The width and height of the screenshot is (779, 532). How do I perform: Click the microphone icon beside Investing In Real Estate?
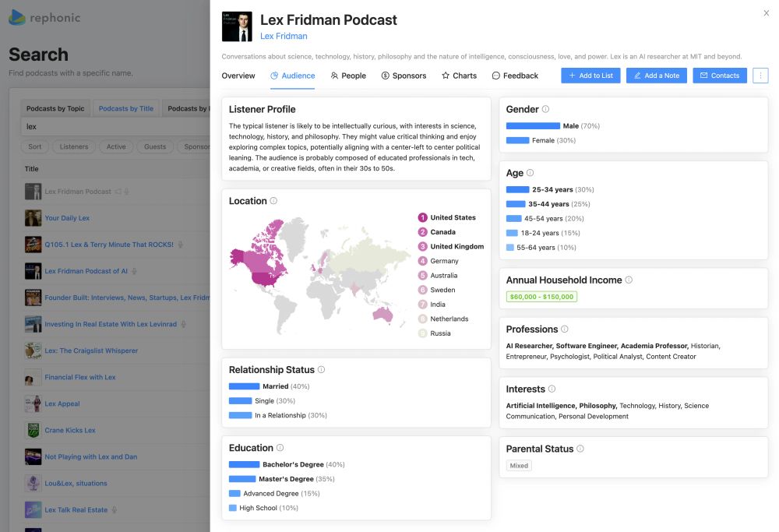(x=183, y=324)
